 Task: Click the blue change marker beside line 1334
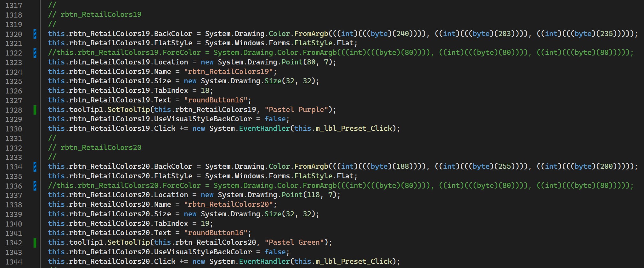35,167
